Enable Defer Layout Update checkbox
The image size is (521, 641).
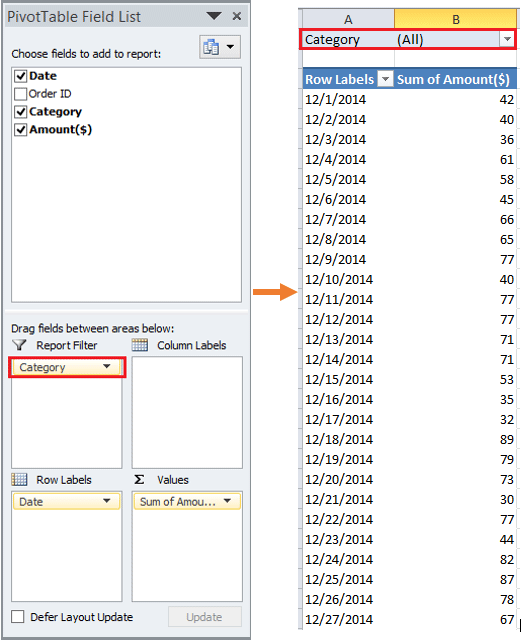point(18,616)
